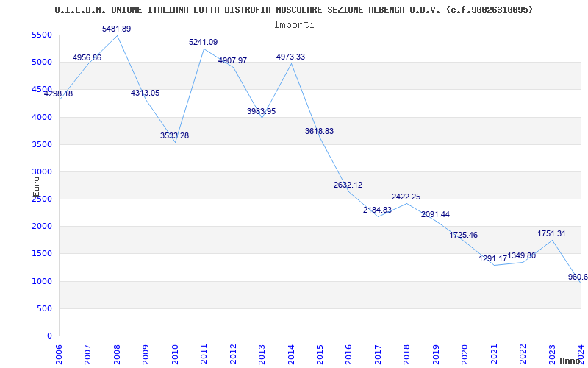588x368 pixels.
Task: Click the data label 3983.95
Action: coord(262,111)
